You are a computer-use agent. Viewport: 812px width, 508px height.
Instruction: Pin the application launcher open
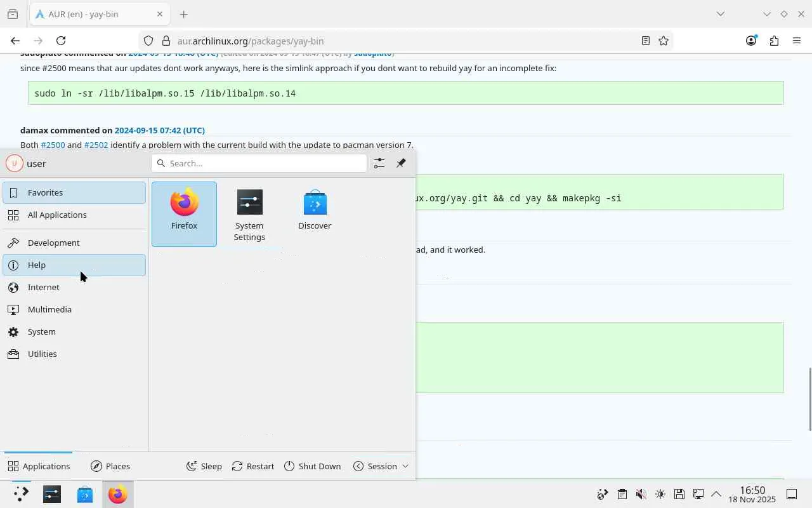coord(401,163)
